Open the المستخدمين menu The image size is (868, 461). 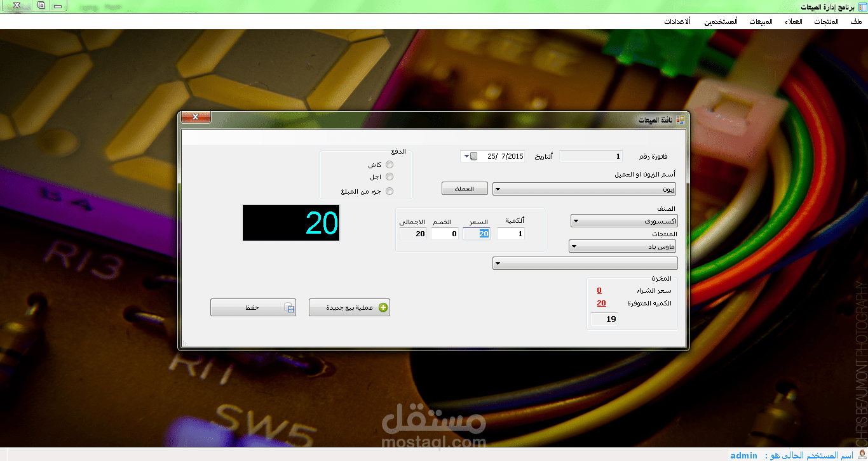coord(721,22)
